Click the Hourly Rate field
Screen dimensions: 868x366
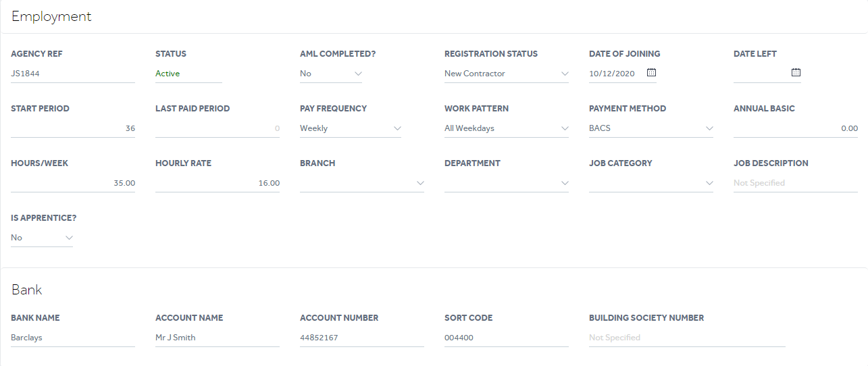[x=218, y=183]
